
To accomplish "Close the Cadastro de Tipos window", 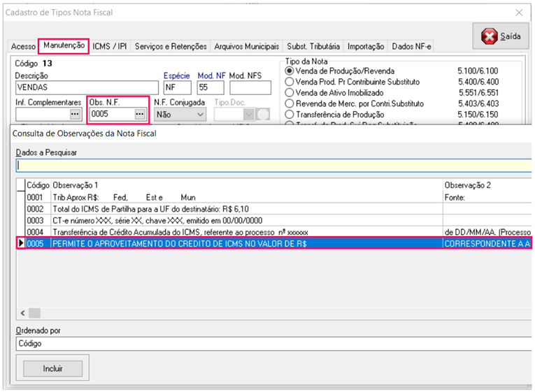I will [519, 13].
